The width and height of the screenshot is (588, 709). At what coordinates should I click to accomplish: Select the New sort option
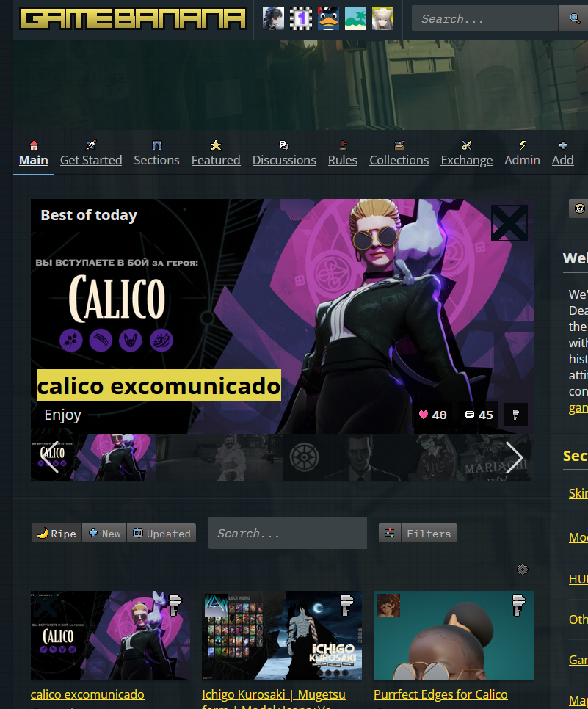coord(104,533)
